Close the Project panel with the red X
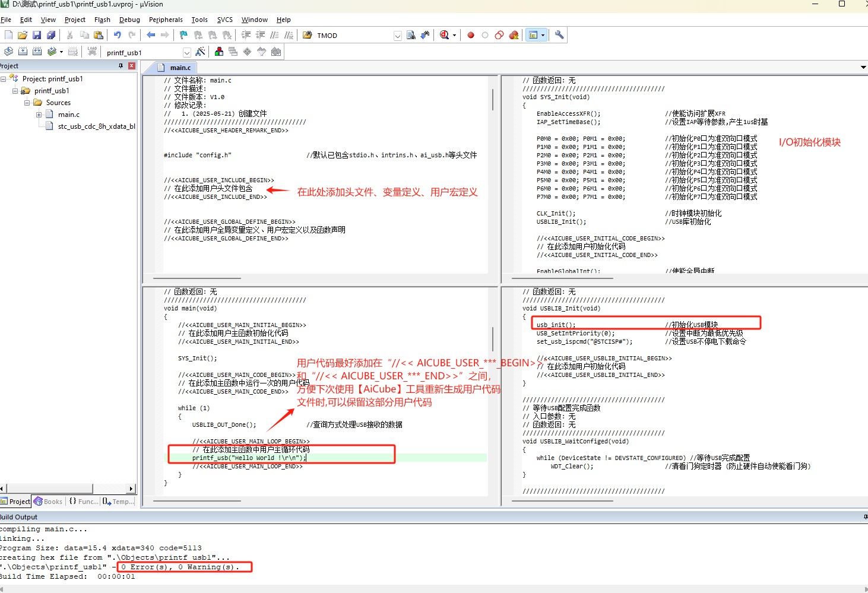Screen dimensions: 868x593 pyautogui.click(x=132, y=66)
